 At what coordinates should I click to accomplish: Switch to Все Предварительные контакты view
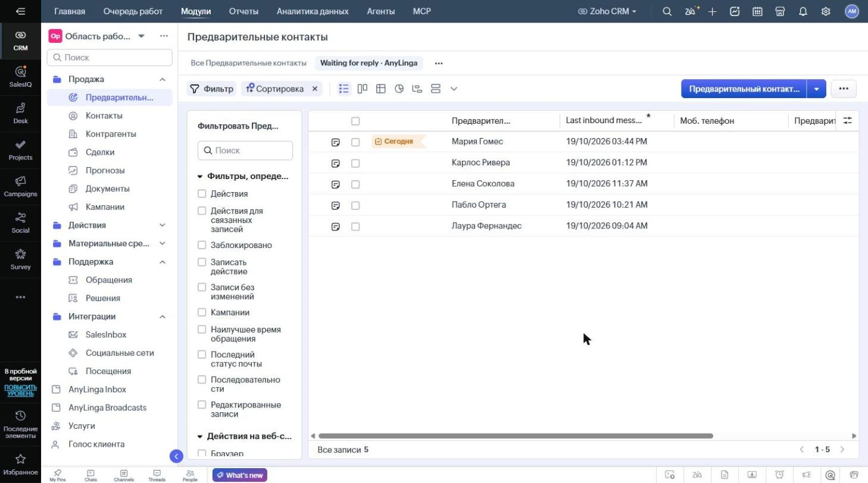[248, 63]
